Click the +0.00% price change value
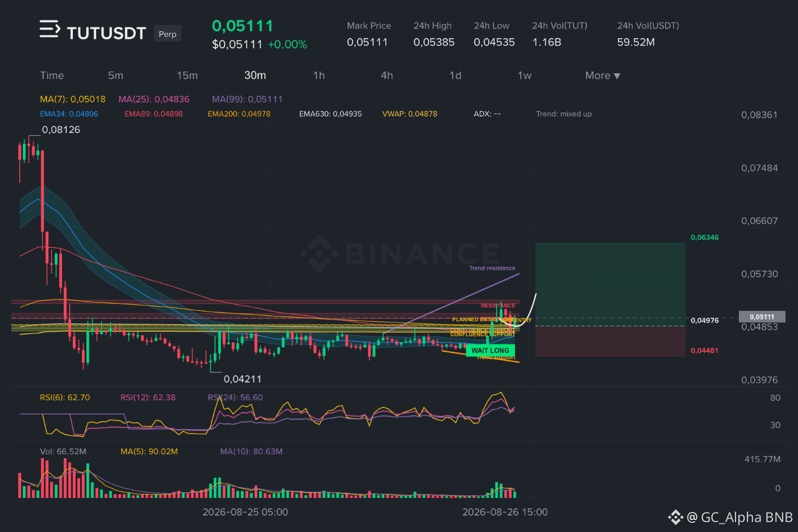The image size is (798, 532). coord(288,44)
